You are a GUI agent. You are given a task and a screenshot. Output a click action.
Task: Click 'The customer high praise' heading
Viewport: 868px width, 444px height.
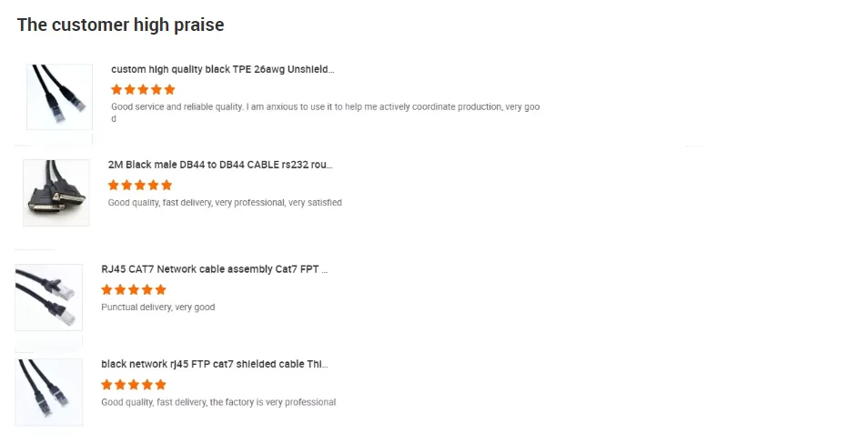pyautogui.click(x=120, y=25)
